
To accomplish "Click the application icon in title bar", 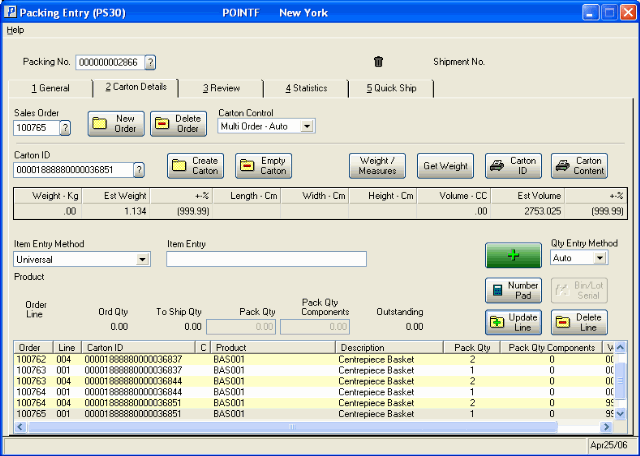I will (10, 12).
